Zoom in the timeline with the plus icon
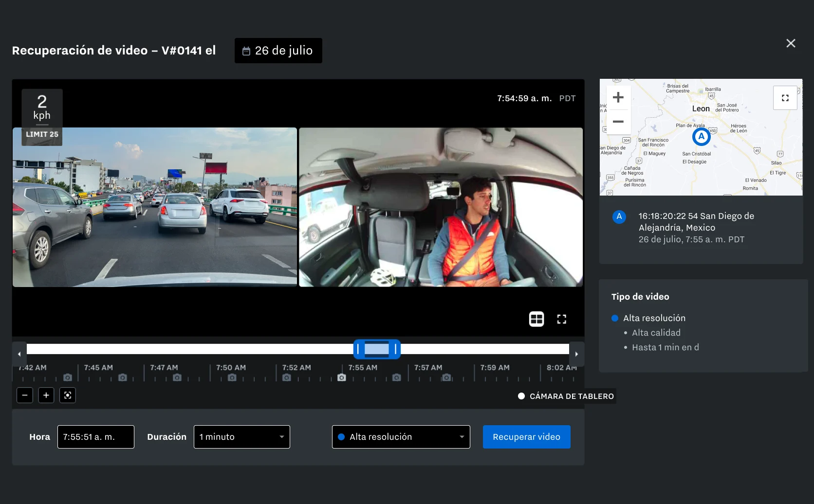 coord(46,395)
